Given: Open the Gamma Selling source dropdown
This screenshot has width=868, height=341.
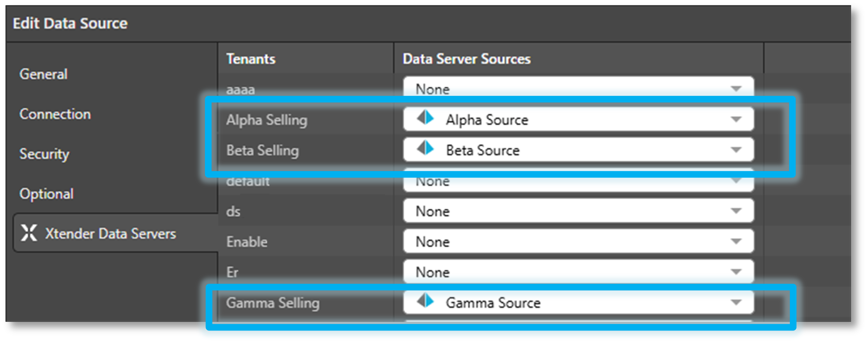Looking at the screenshot, I should tap(578, 302).
